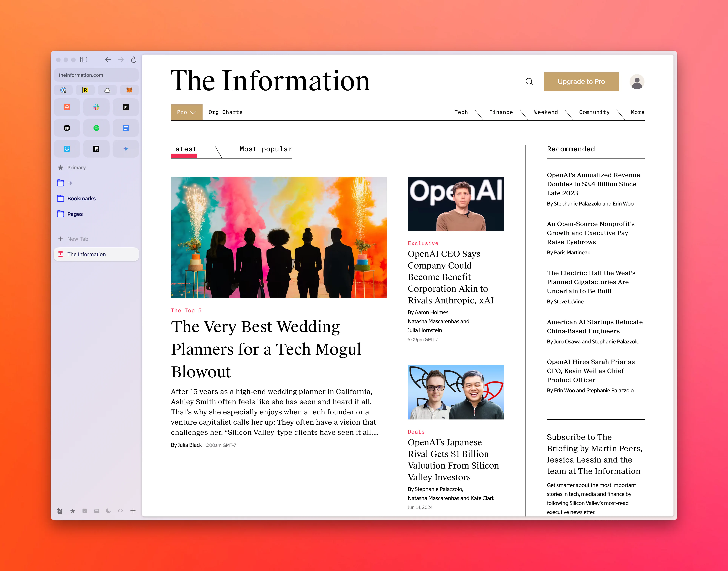Expand the Pages folder

coord(75,214)
